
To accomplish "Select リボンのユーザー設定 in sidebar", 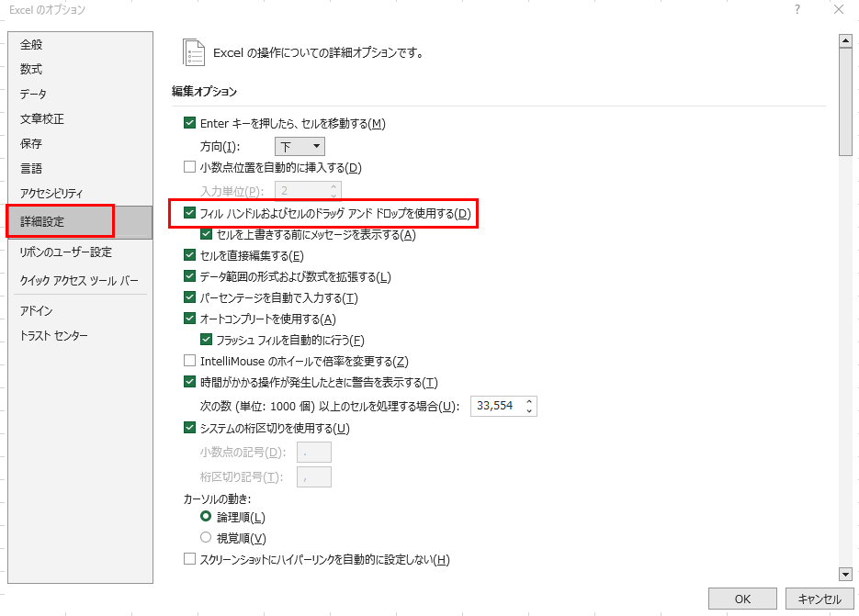I will pyautogui.click(x=65, y=252).
